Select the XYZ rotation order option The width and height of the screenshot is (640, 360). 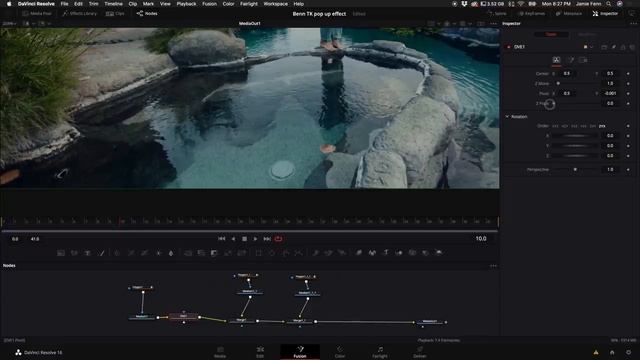(555, 126)
